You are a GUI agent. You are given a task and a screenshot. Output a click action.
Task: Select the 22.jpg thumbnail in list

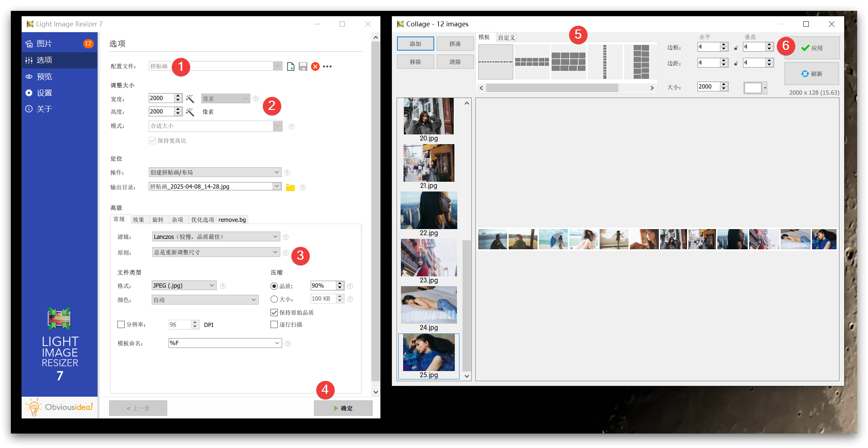[428, 211]
